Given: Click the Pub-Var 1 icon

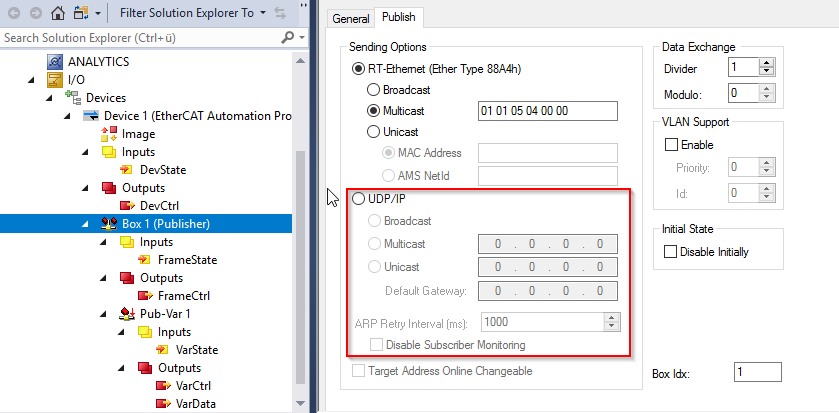Looking at the screenshot, I should [x=127, y=314].
